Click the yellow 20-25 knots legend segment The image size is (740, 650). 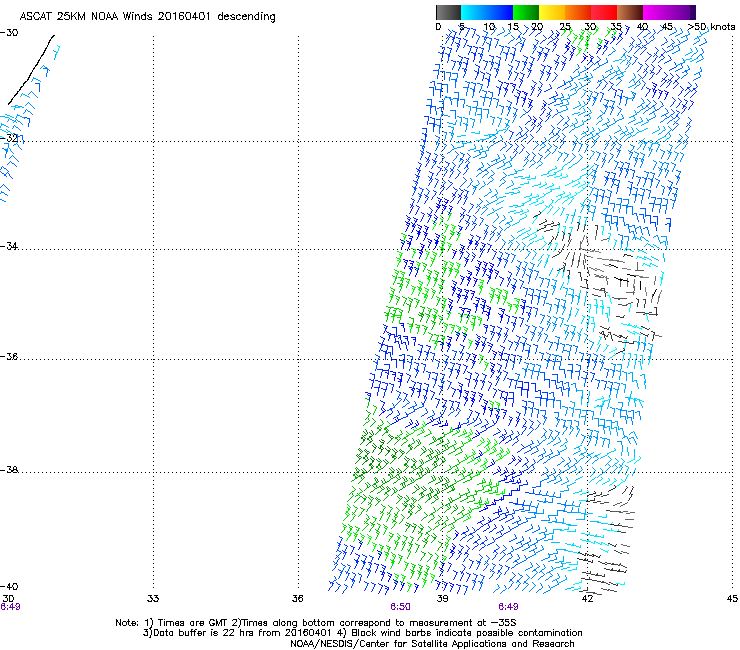point(552,12)
